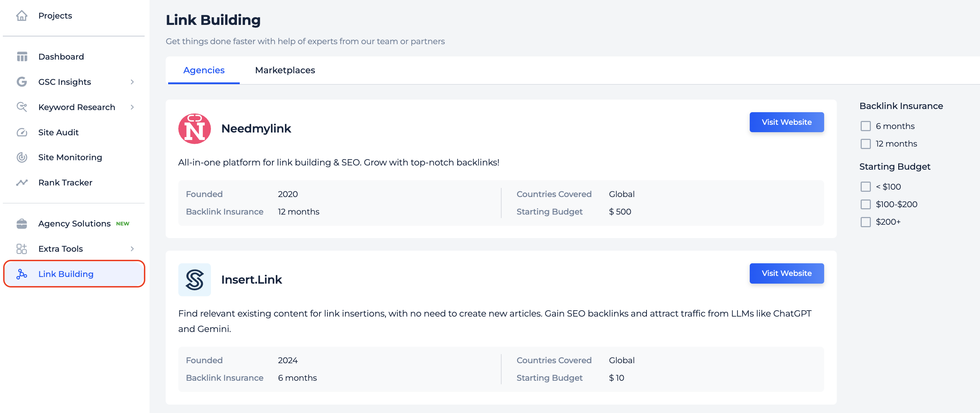The width and height of the screenshot is (980, 413).
Task: Click the Rank Tracker chart icon
Action: (22, 182)
